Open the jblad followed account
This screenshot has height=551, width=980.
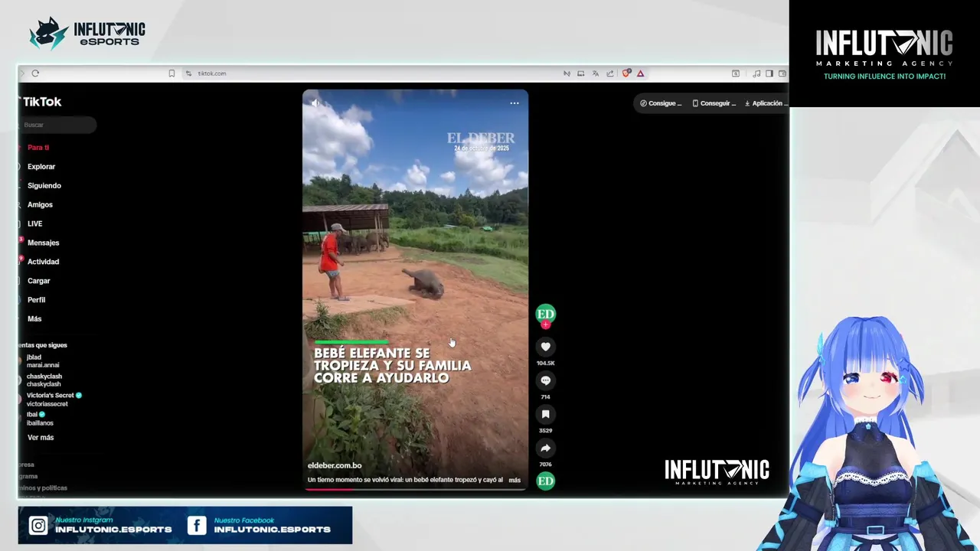pyautogui.click(x=42, y=361)
